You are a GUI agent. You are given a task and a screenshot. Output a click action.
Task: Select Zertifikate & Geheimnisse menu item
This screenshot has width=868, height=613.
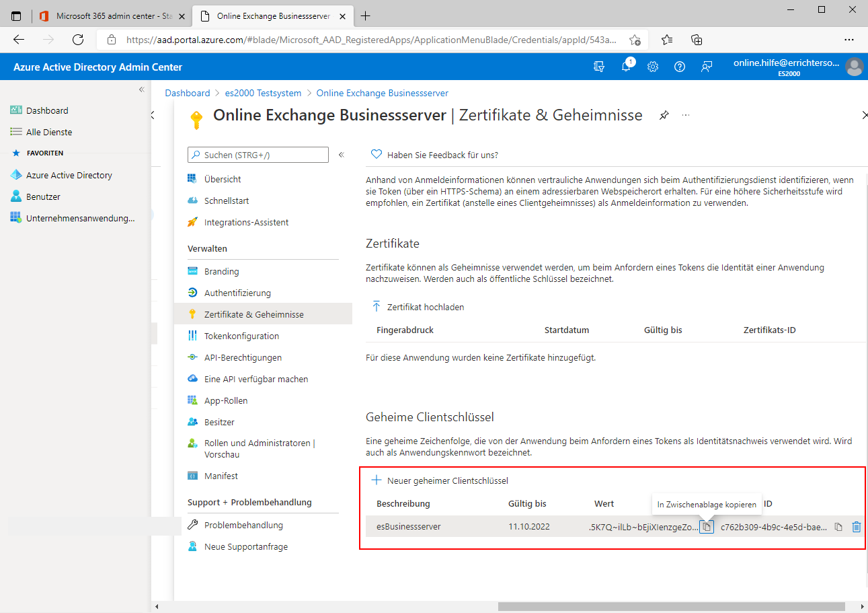click(x=263, y=314)
